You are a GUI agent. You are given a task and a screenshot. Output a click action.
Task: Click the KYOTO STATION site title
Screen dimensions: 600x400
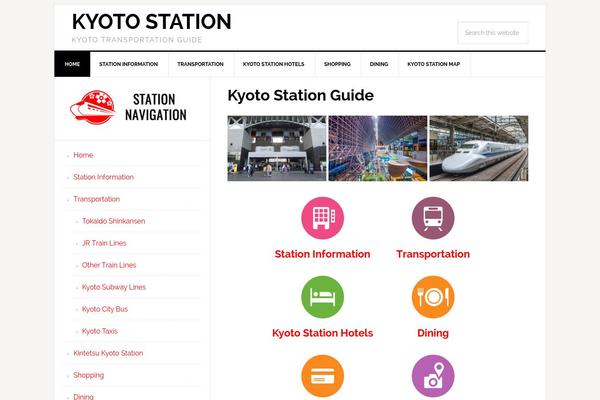[x=152, y=21]
